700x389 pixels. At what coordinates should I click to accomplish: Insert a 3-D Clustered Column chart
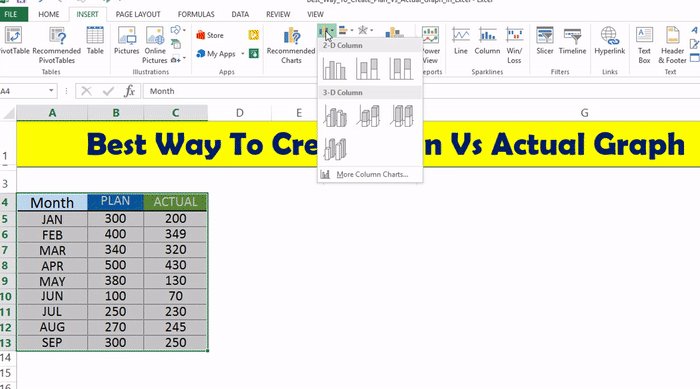[335, 116]
